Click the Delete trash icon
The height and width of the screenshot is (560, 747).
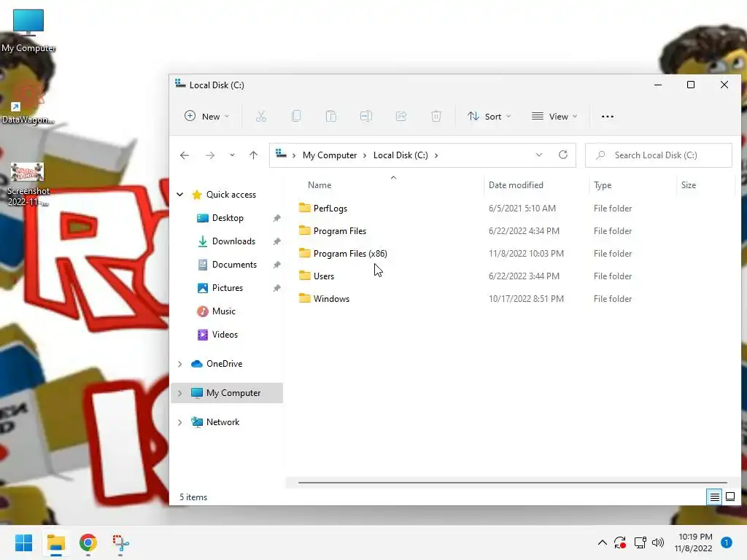(x=436, y=116)
